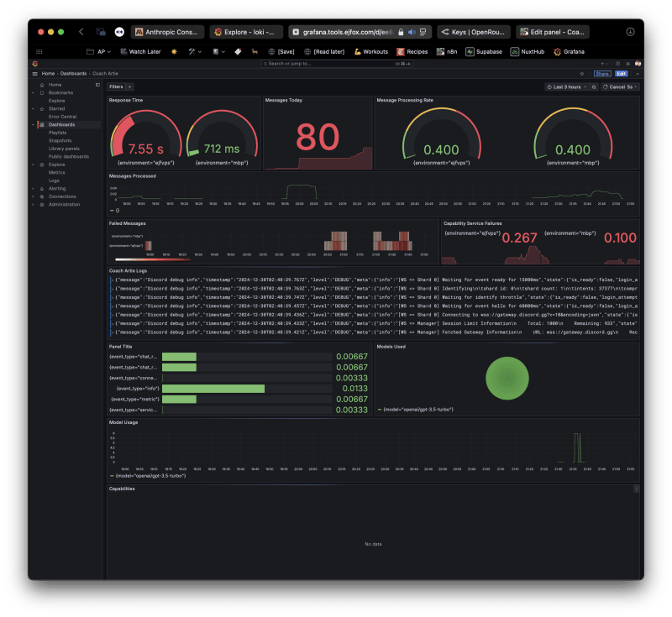Viewport: 672px width, 617px height.
Task: Expand the Alerting sidebar section
Action: 33,189
